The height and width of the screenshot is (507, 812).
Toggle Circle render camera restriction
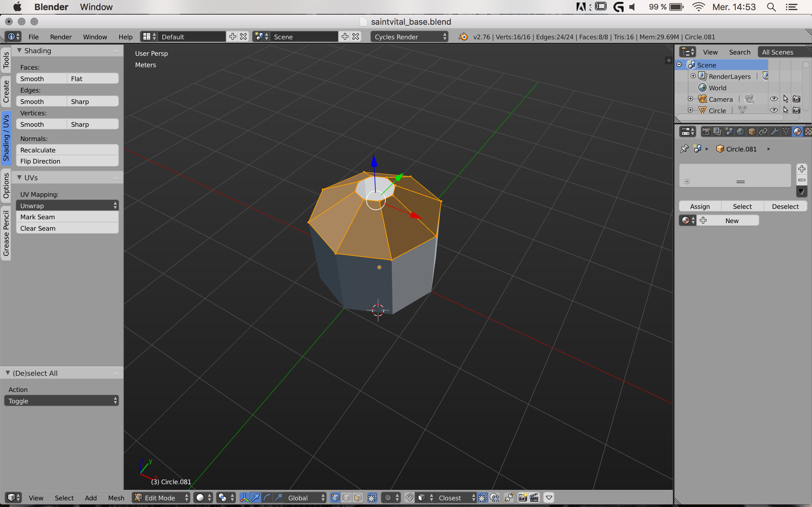coord(796,110)
